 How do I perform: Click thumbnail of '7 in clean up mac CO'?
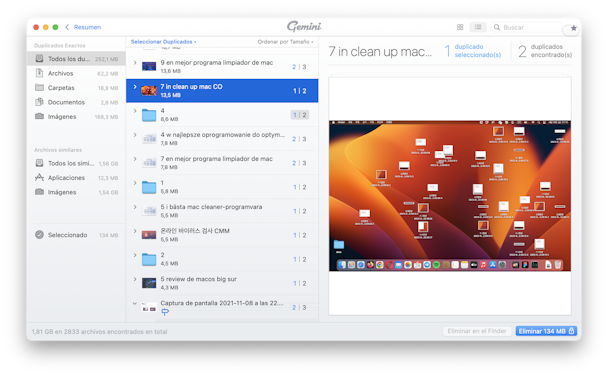[x=149, y=91]
